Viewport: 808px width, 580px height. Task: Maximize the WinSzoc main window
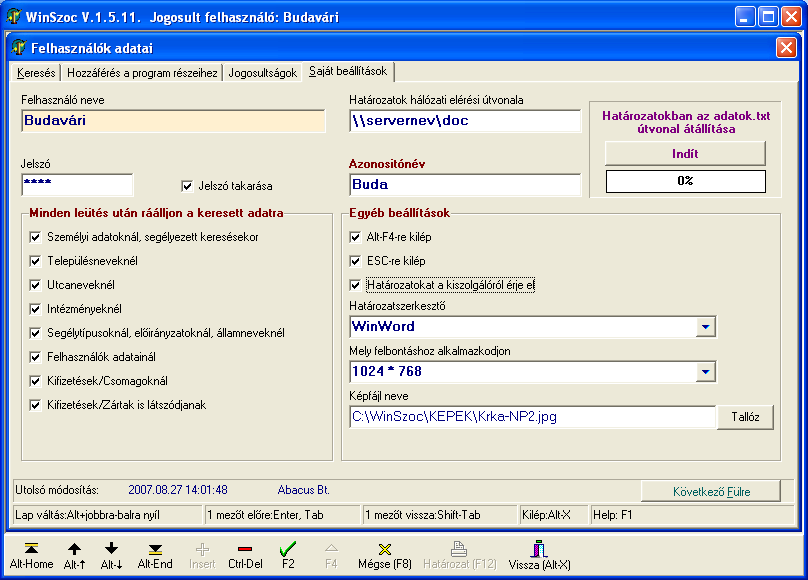click(768, 17)
